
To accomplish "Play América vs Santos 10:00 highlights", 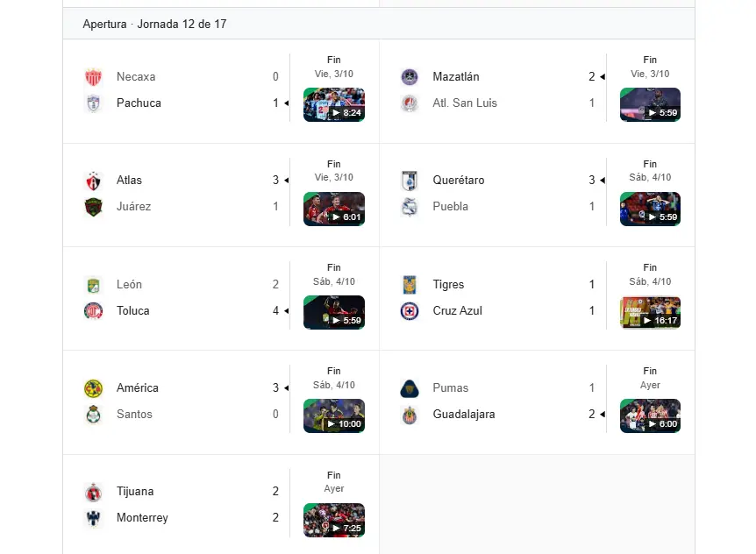I will coord(334,416).
